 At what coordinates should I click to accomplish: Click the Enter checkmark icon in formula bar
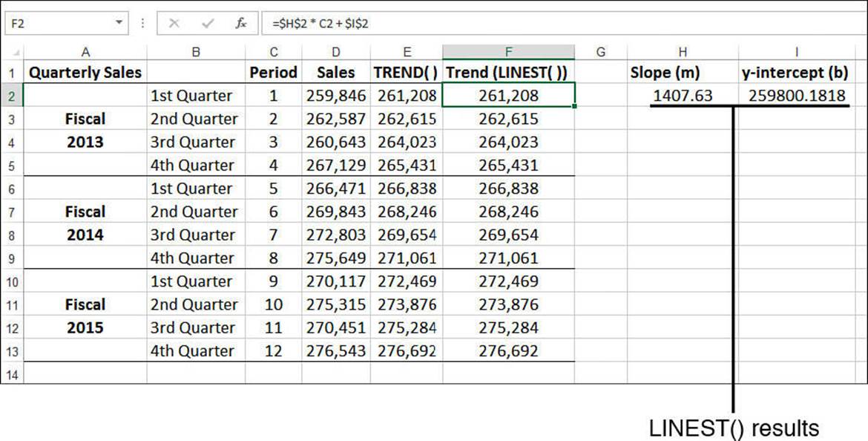pos(208,24)
